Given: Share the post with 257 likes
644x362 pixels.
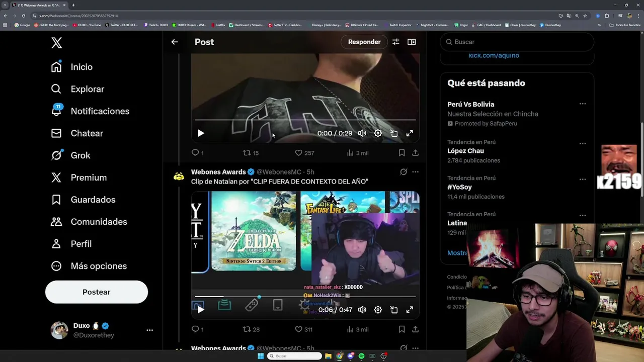Looking at the screenshot, I should coord(415,153).
